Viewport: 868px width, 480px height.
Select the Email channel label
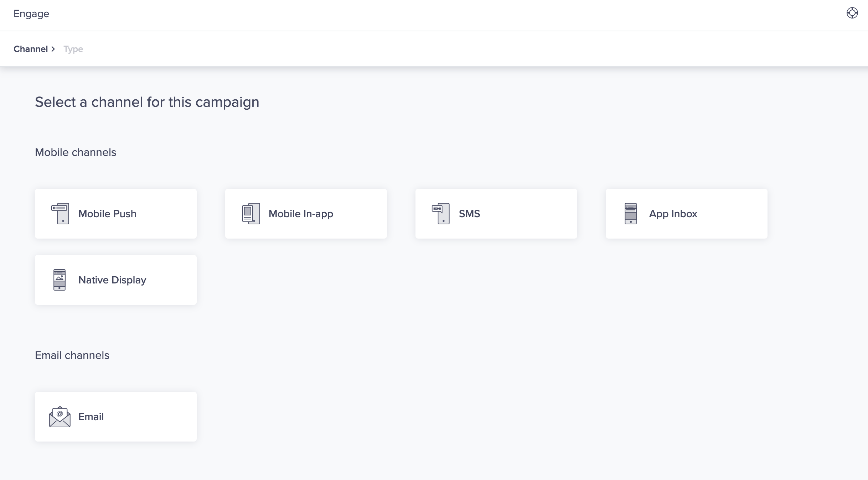tap(91, 417)
